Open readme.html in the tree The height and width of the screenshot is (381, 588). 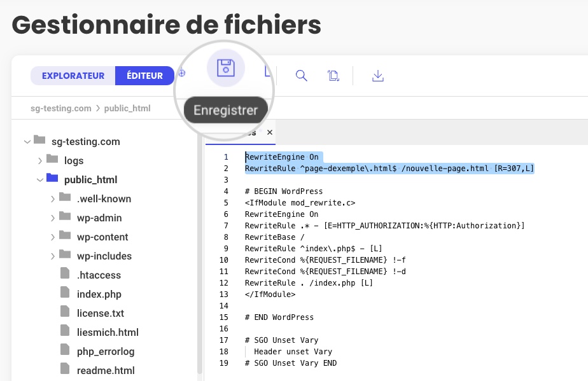click(x=106, y=371)
